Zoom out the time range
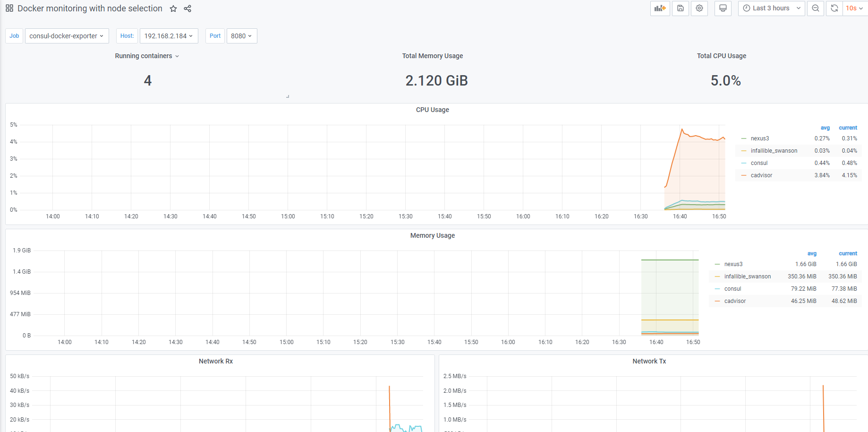Screen dimensions: 868x432 [816, 9]
